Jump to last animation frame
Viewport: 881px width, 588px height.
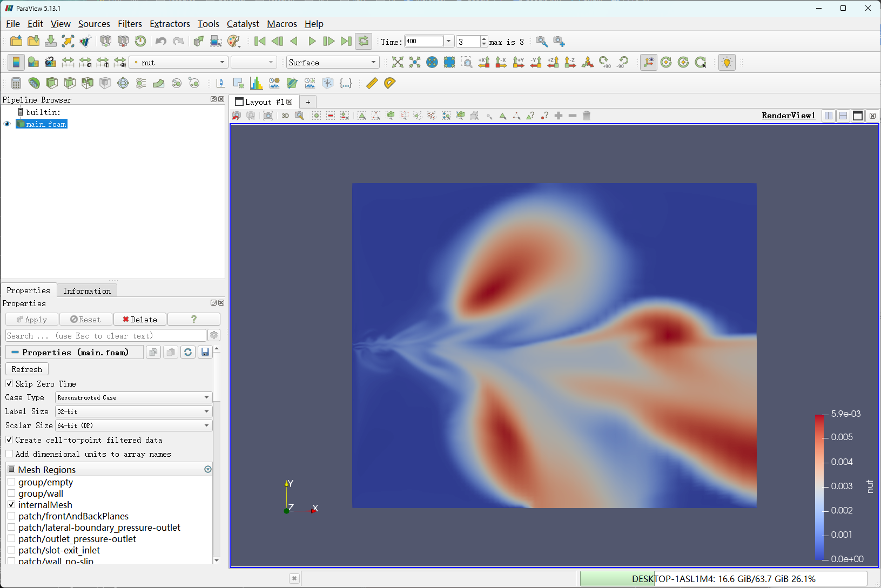click(346, 42)
